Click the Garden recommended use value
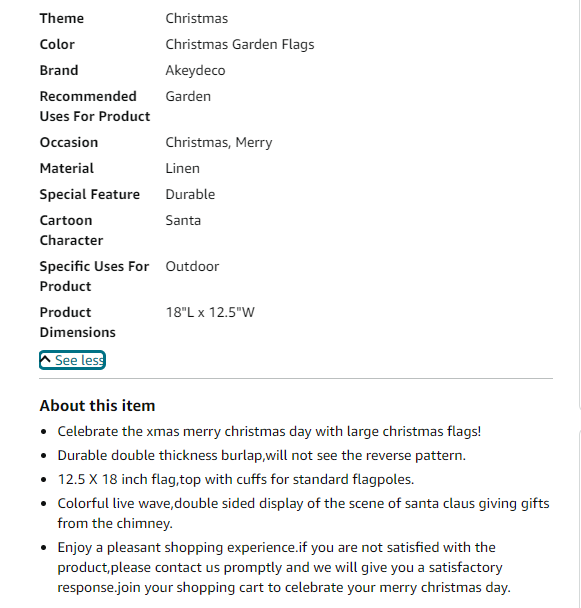Image resolution: width=581 pixels, height=608 pixels. [x=188, y=96]
